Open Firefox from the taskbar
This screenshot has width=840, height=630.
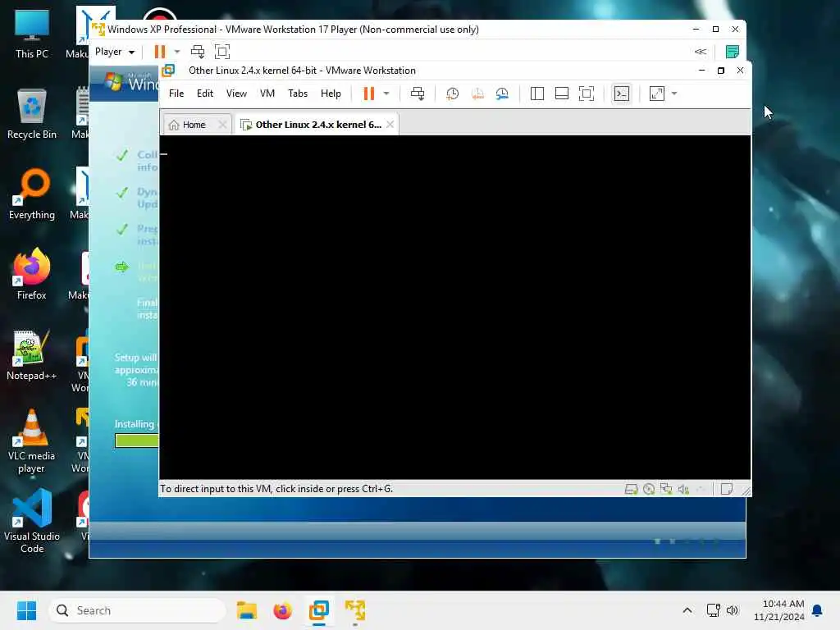(x=283, y=610)
